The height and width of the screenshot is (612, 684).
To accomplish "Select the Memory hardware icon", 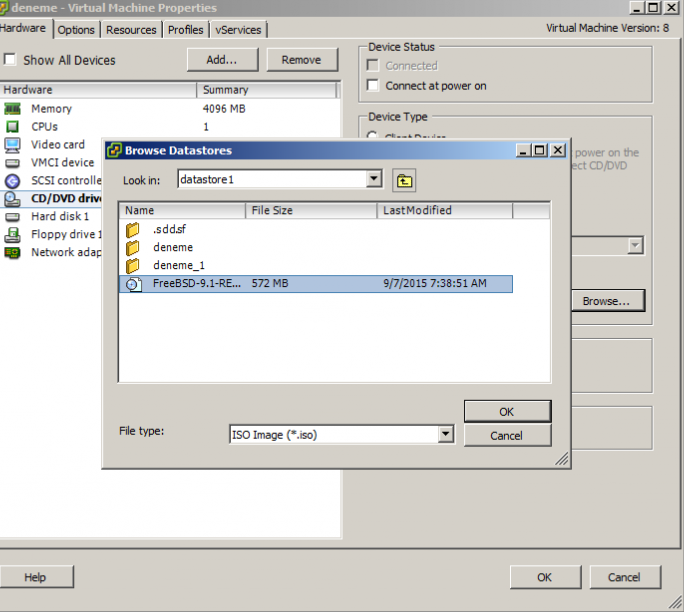I will [x=12, y=109].
